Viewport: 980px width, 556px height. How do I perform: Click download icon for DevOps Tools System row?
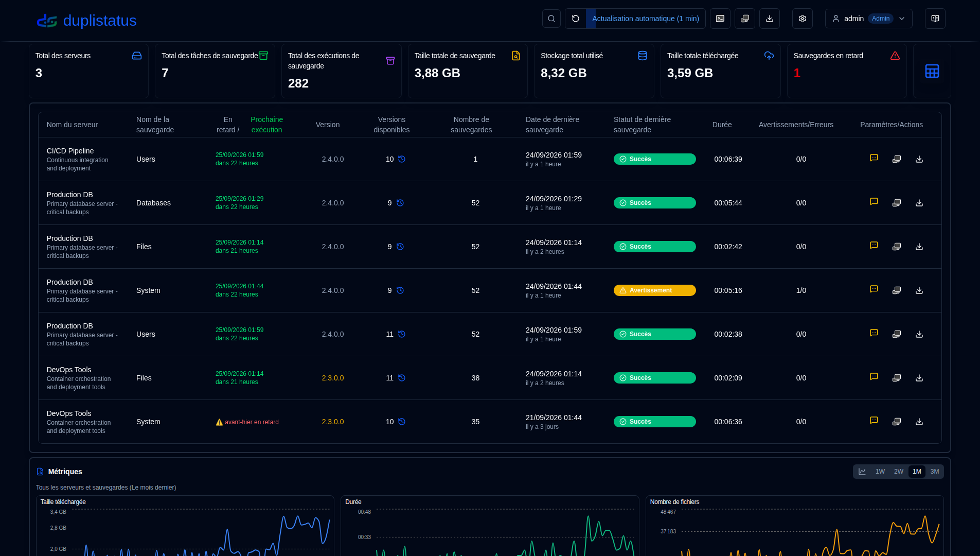tap(919, 422)
